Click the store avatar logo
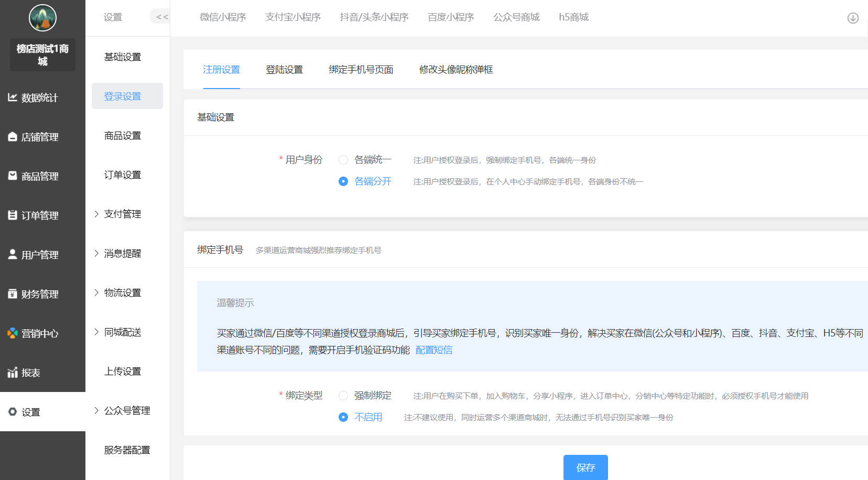Image resolution: width=868 pixels, height=480 pixels. [42, 18]
